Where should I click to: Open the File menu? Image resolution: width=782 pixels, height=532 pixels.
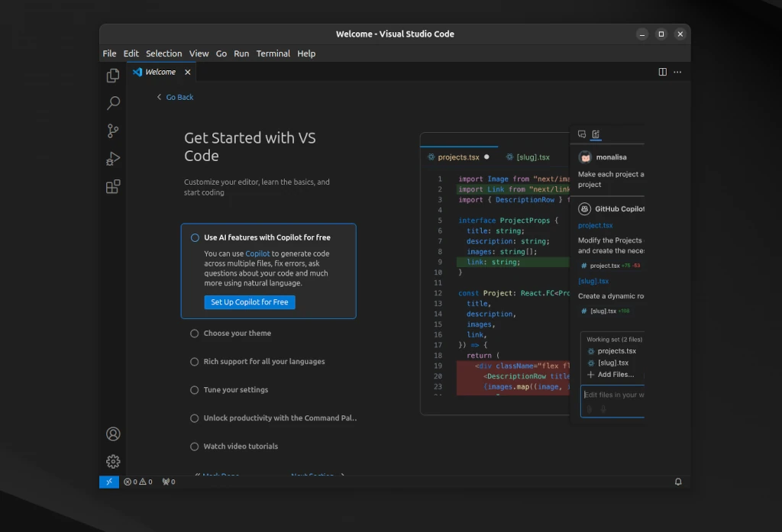[109, 53]
